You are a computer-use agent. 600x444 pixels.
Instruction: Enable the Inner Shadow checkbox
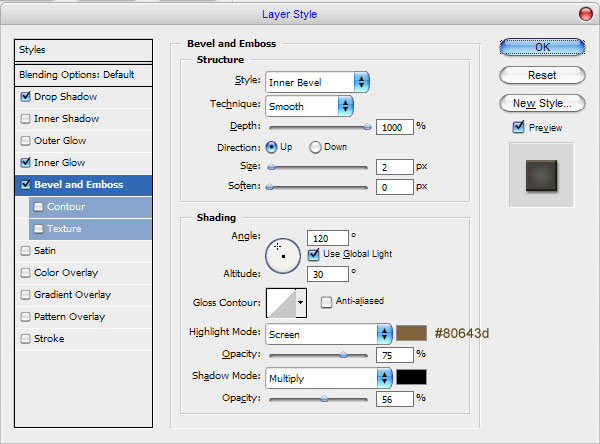pyautogui.click(x=25, y=119)
